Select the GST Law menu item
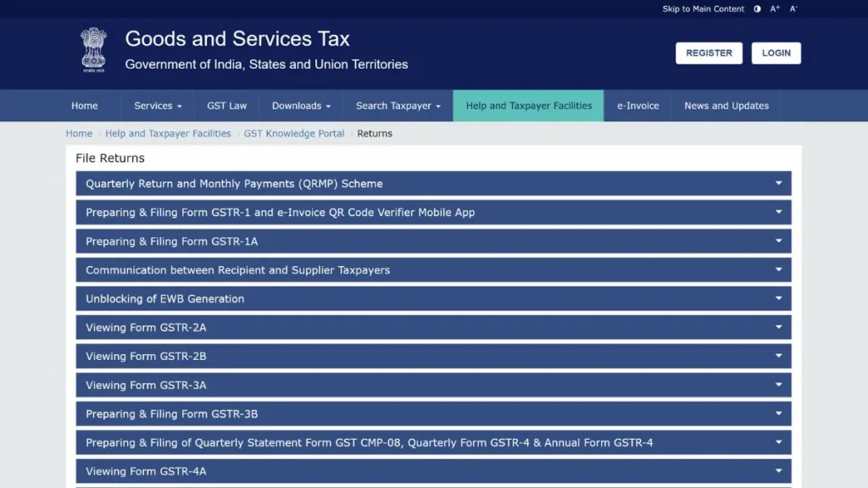The height and width of the screenshot is (488, 868). click(x=226, y=105)
